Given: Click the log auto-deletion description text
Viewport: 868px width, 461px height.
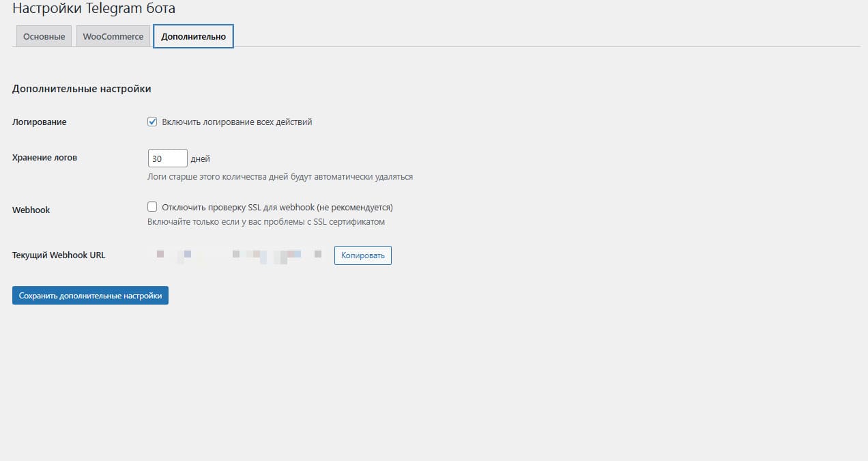Looking at the screenshot, I should coord(280,177).
